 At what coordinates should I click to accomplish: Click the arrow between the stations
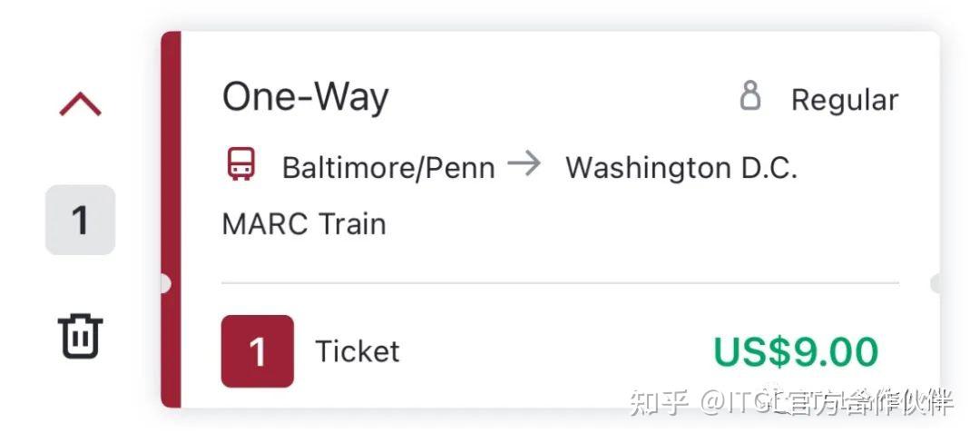(524, 164)
